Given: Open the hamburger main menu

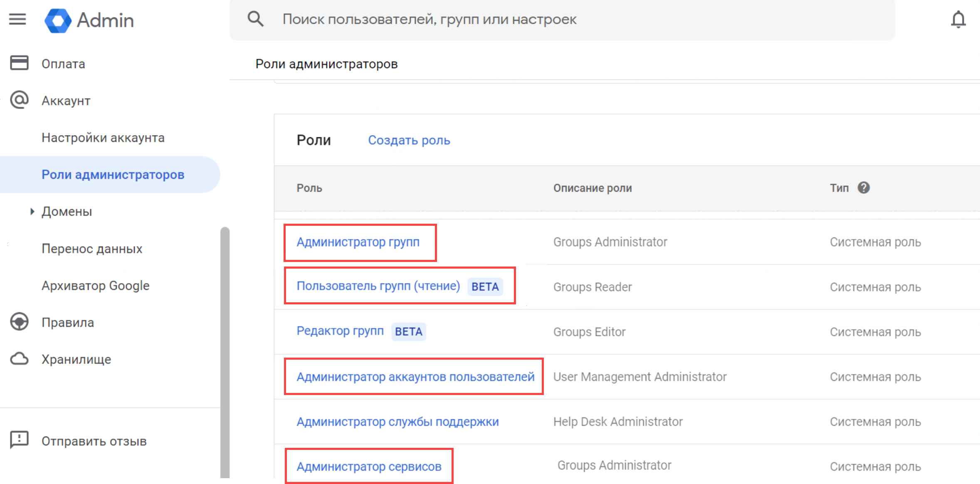Looking at the screenshot, I should tap(17, 20).
